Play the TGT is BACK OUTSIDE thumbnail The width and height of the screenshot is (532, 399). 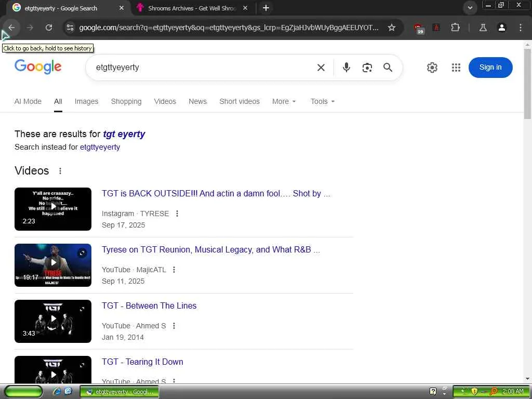[53, 209]
